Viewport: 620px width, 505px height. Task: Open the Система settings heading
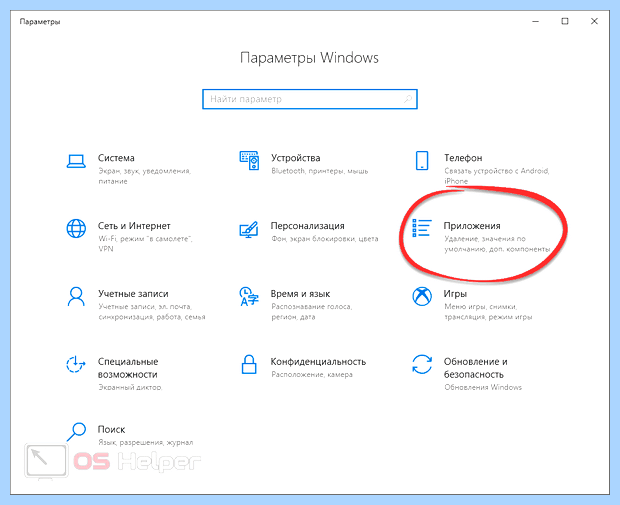tap(116, 158)
